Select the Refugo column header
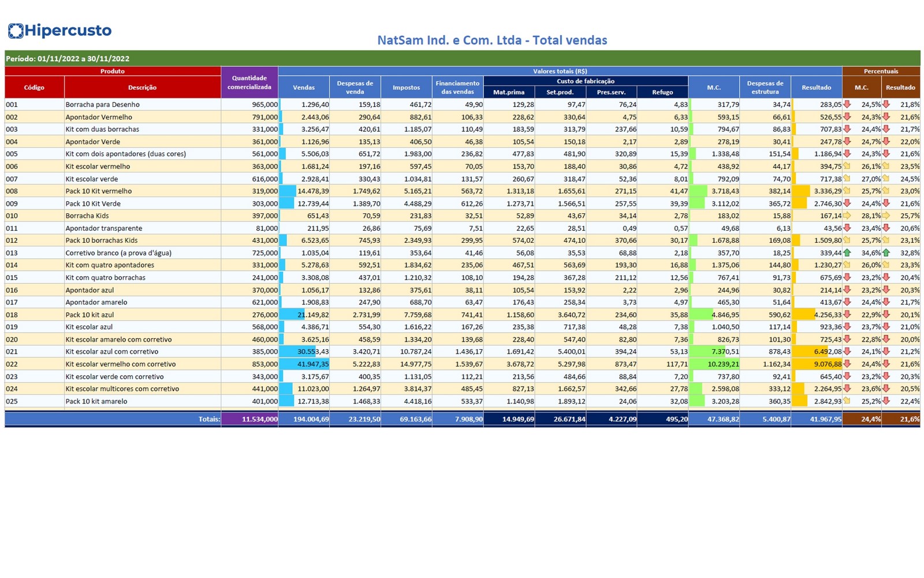 (662, 92)
